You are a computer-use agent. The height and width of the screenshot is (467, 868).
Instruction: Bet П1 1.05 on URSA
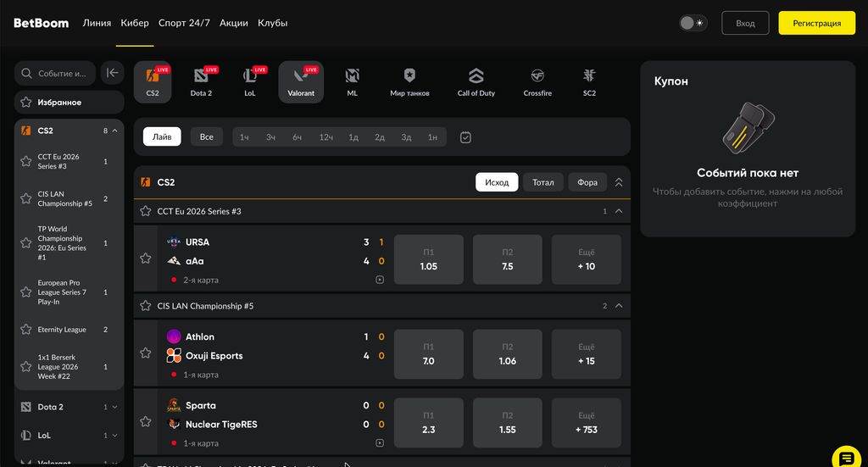(428, 259)
